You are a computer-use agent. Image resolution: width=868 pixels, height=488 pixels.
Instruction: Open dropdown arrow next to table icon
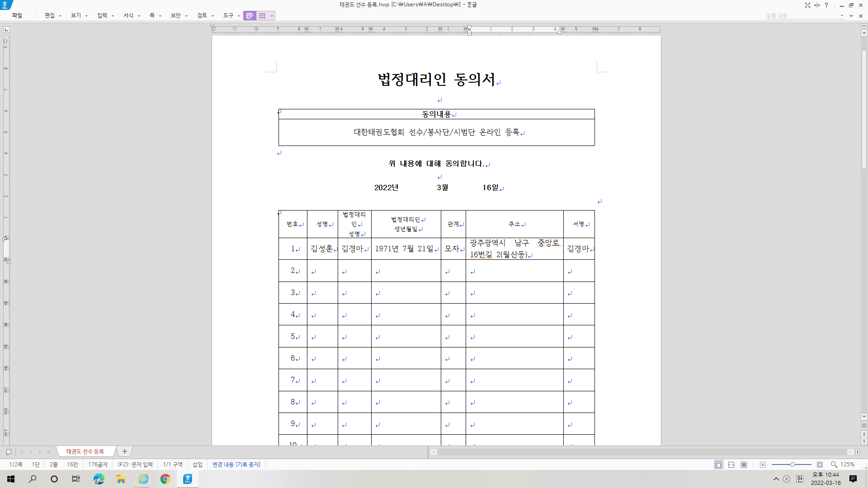(272, 16)
